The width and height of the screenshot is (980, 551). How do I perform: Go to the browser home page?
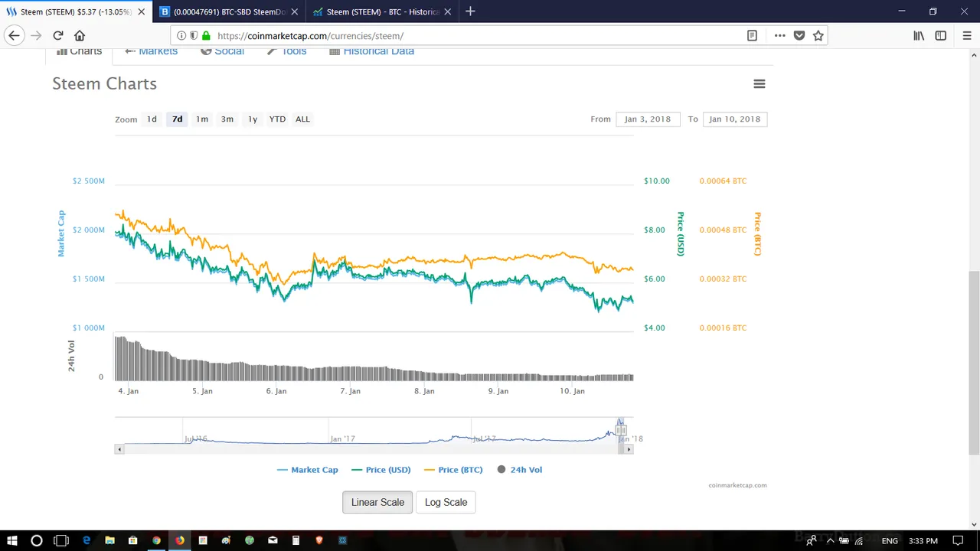(80, 35)
